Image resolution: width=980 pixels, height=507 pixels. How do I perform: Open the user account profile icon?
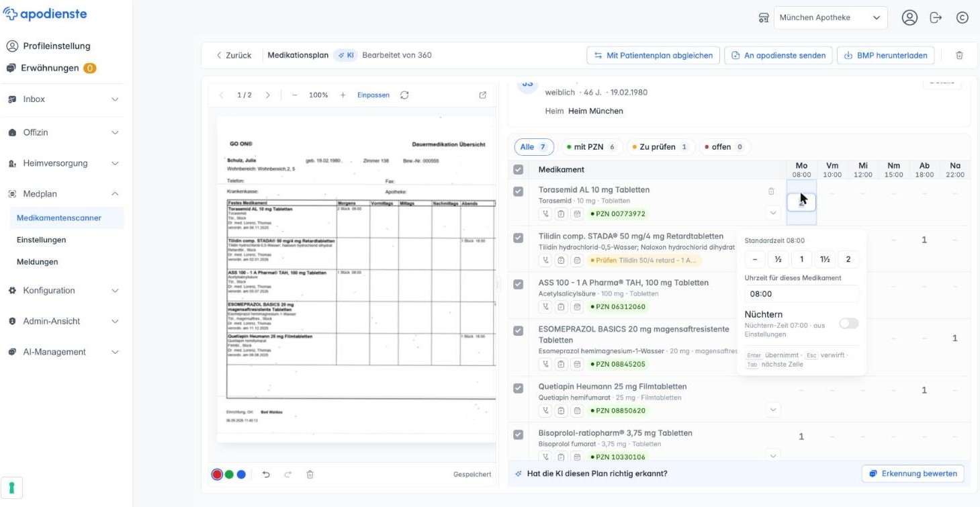909,18
